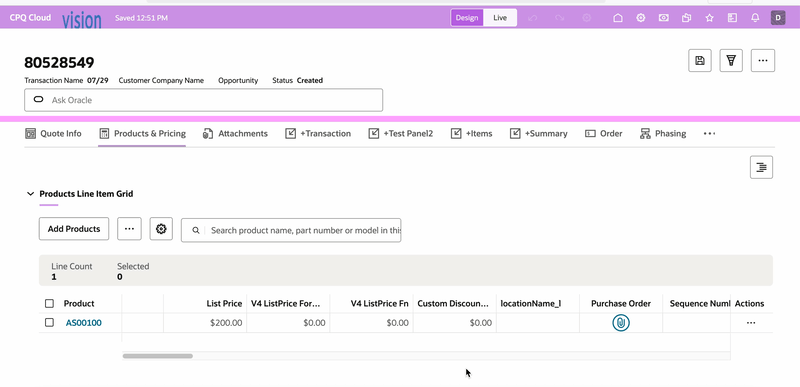This screenshot has width=800, height=387.
Task: Click the Phasing tab icon
Action: pos(645,134)
